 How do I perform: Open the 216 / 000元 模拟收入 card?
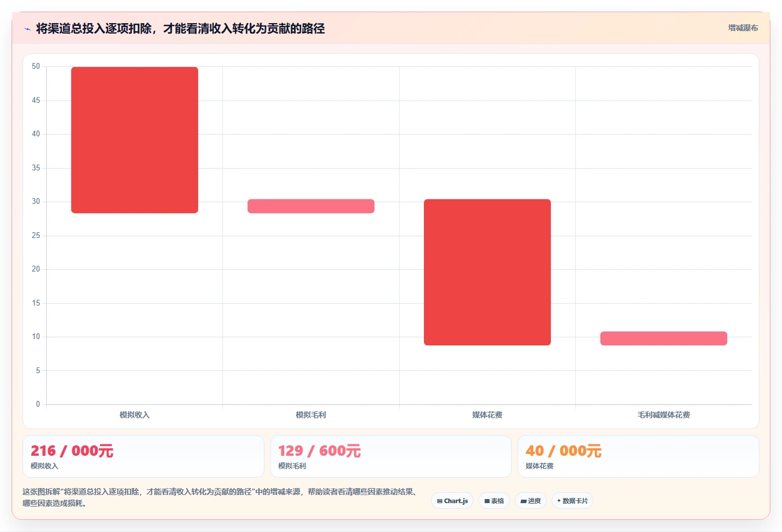(x=143, y=456)
